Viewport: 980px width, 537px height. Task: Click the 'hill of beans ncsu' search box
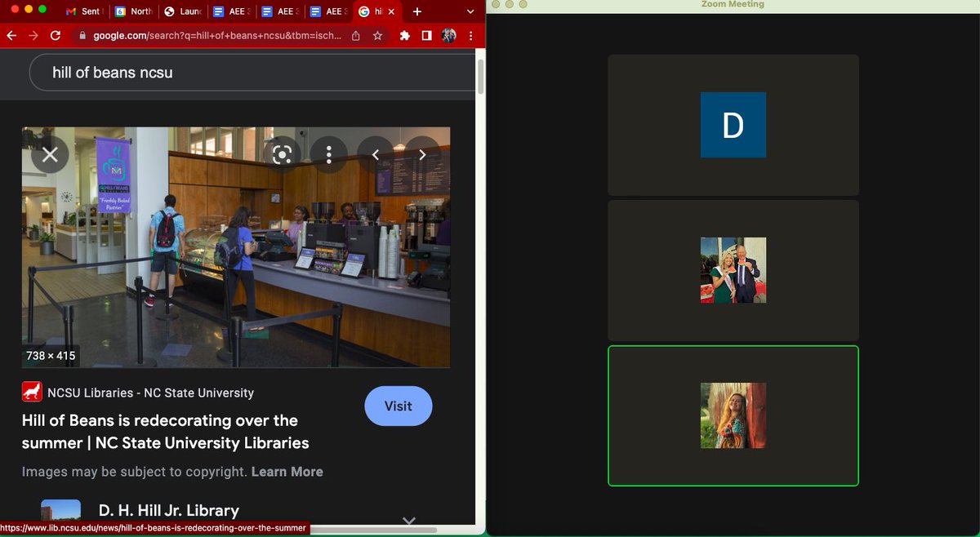[253, 73]
